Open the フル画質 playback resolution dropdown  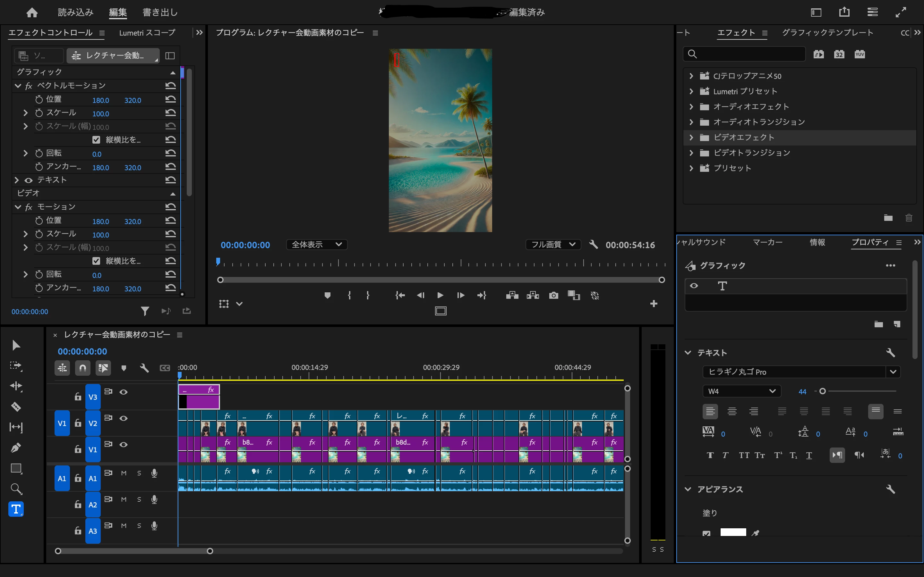coord(553,245)
